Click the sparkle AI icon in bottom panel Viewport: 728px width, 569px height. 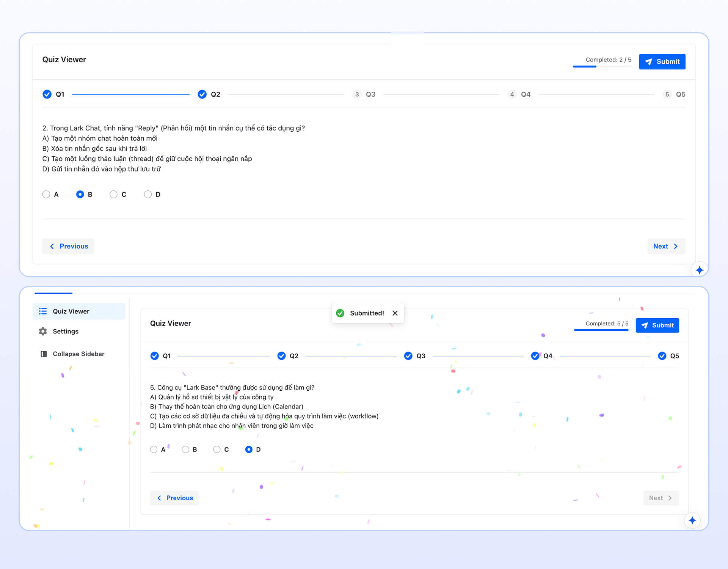[692, 520]
